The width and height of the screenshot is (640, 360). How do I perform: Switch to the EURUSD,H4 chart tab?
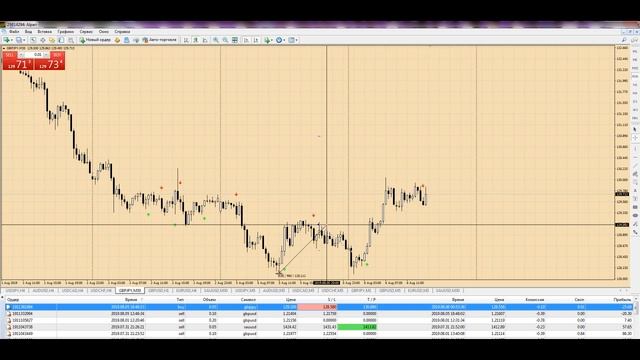click(186, 291)
